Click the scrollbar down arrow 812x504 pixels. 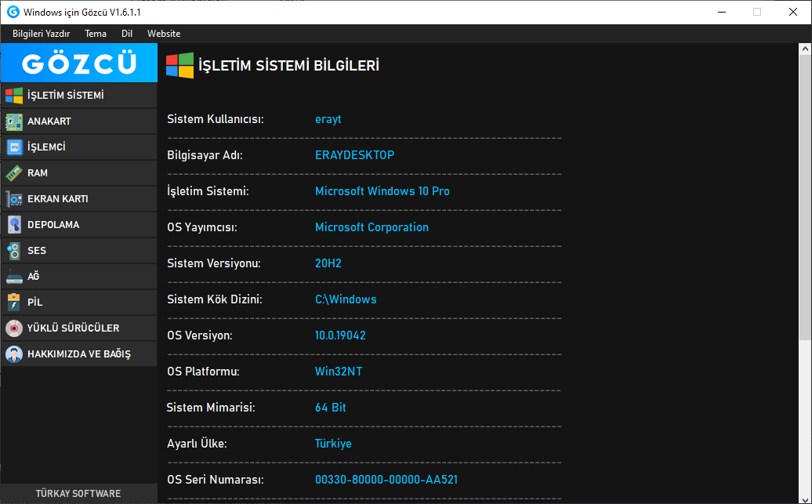click(x=805, y=500)
